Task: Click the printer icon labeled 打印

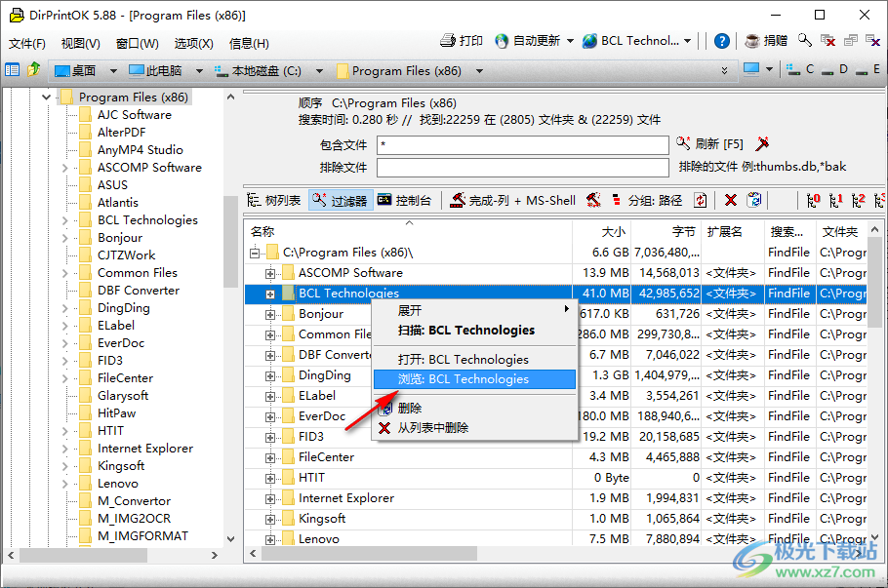Action: [x=462, y=41]
